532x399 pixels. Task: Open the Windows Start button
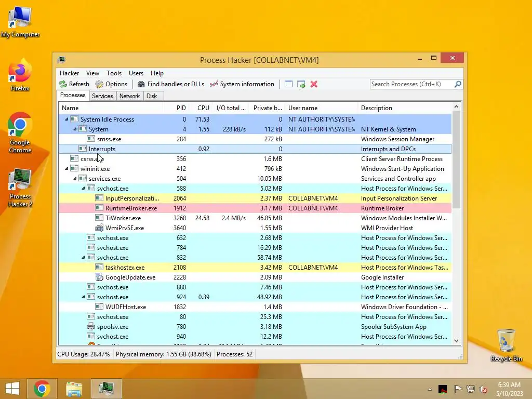(x=12, y=389)
